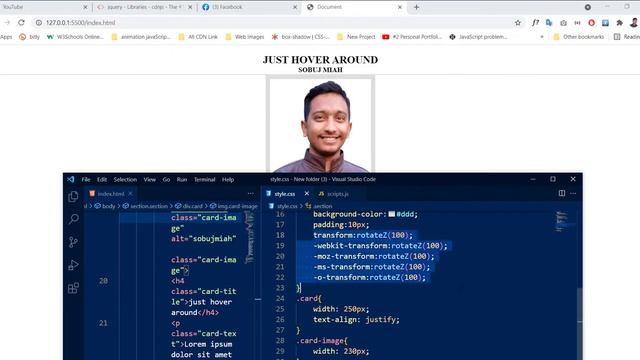Open the Extensions view in VS Code
The image size is (640, 360).
click(73, 288)
